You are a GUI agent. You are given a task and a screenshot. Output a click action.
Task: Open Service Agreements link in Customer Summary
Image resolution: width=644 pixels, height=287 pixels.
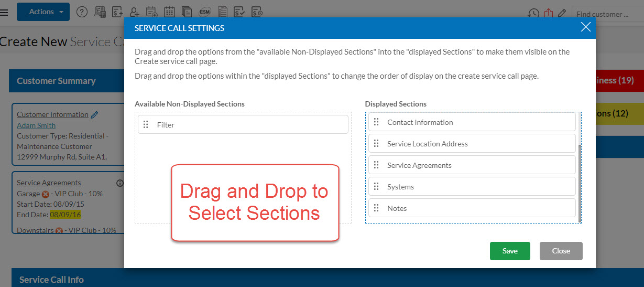[x=49, y=183]
